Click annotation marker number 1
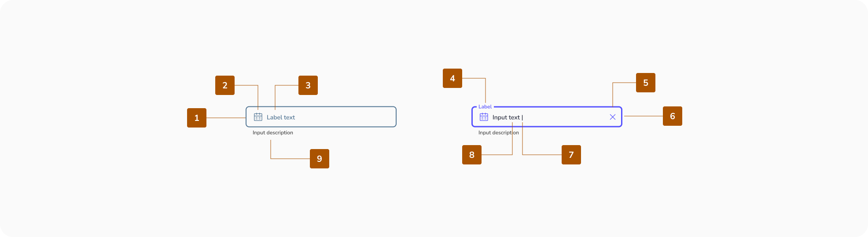868x237 pixels. point(197,118)
